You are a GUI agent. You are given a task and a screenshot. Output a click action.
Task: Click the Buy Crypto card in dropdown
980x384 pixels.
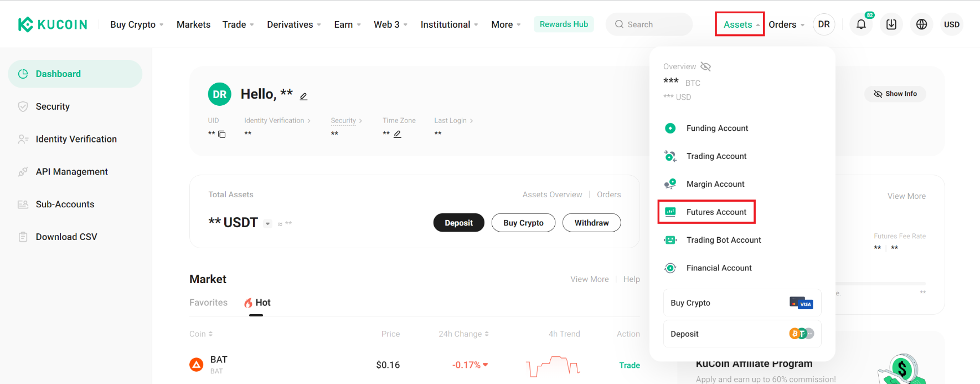[x=742, y=303]
